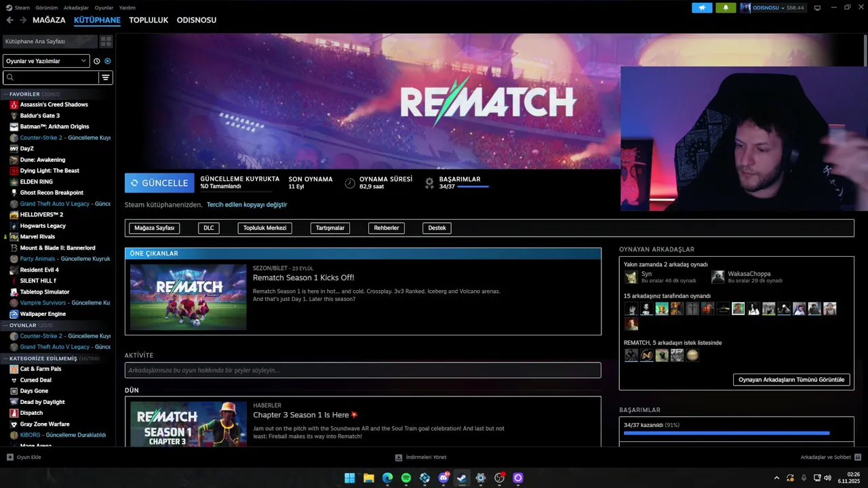Open Arkadaşlar ve Sohbet chat
Viewport: 868px width, 488px height.
tap(831, 457)
